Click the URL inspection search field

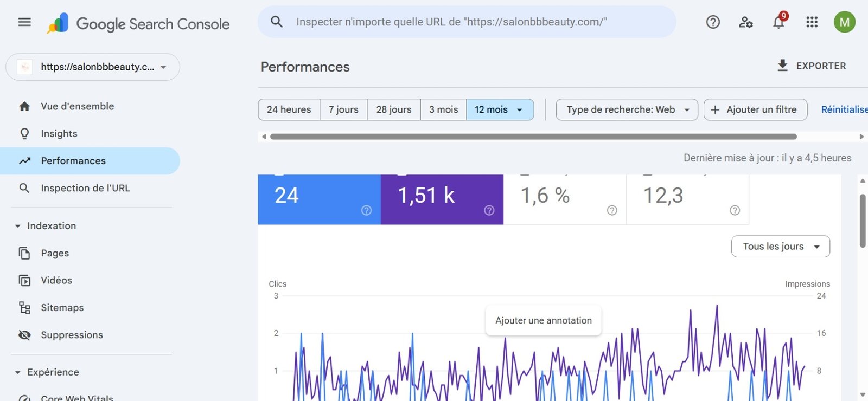pyautogui.click(x=467, y=22)
